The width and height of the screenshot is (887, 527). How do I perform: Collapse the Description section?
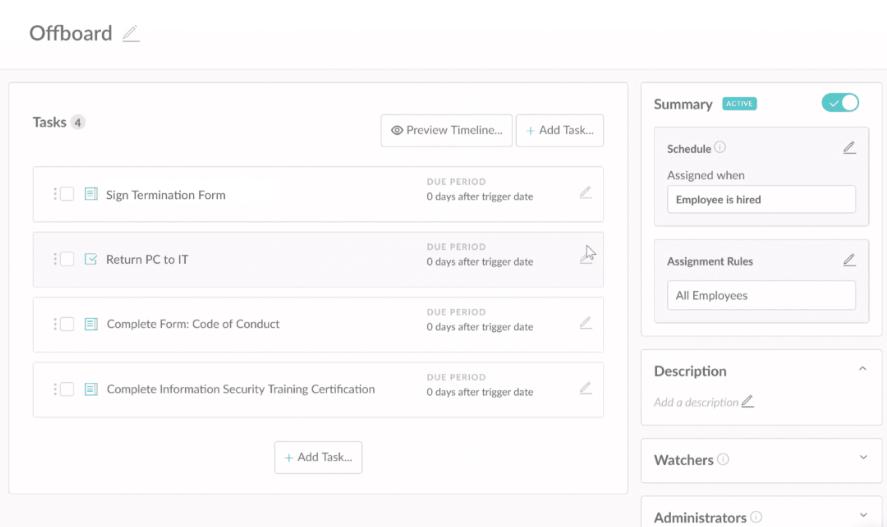[862, 370]
